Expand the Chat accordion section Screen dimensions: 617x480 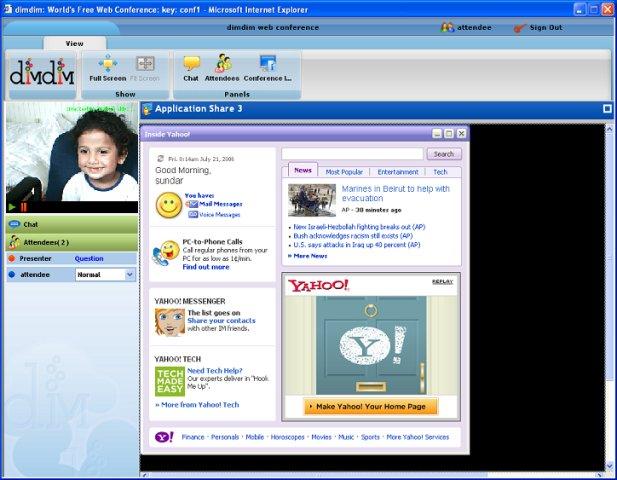[x=72, y=225]
